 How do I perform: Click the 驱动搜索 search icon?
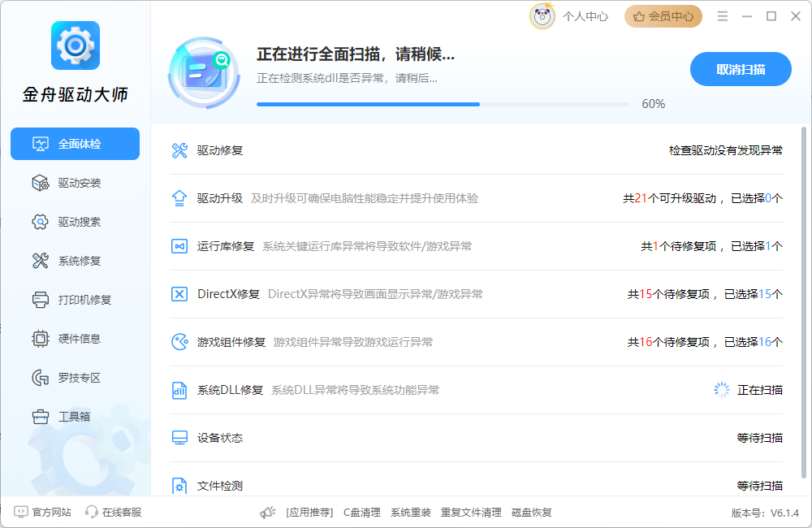(41, 222)
